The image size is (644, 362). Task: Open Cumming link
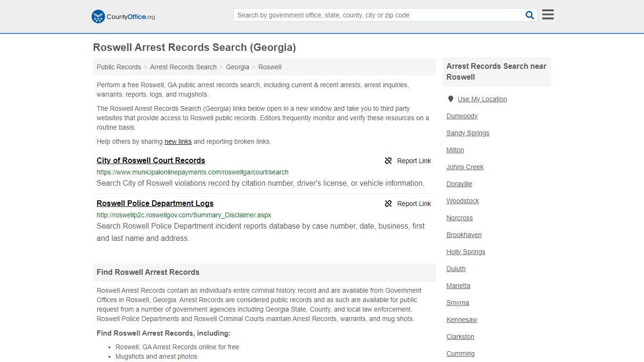coord(461,354)
